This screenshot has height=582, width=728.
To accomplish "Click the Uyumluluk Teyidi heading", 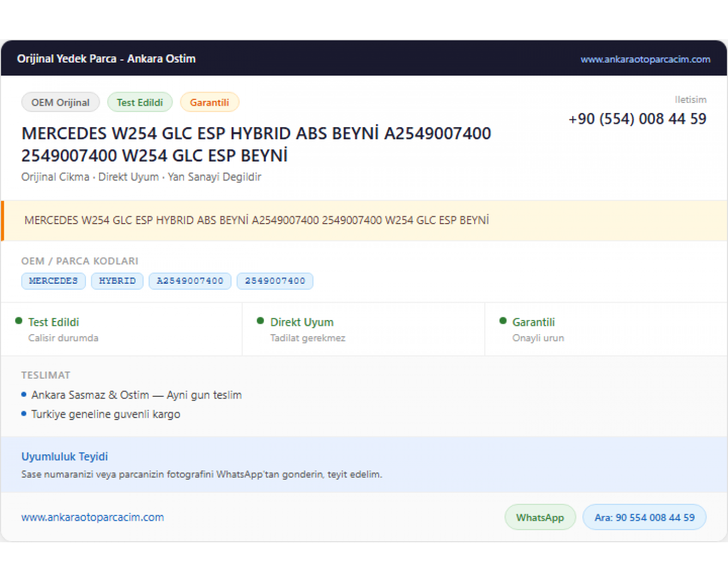I will (x=65, y=456).
